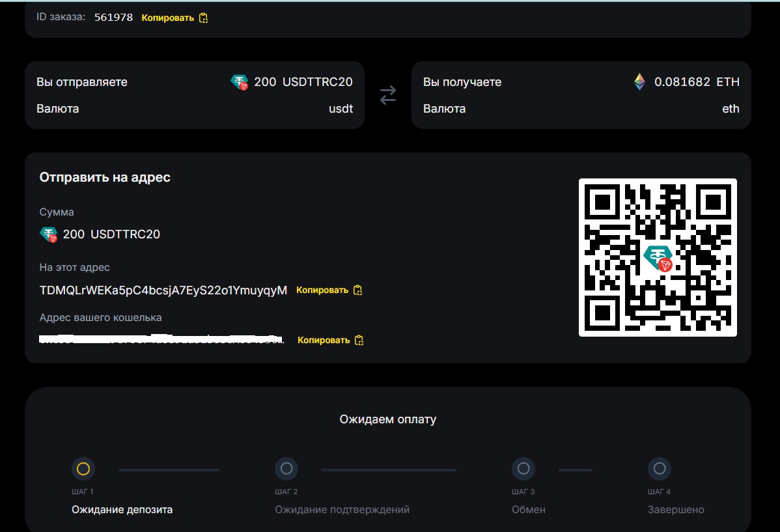Viewport: 780px width, 532px height.
Task: Click the 200 USDTTRC20 amount in send card
Action: (303, 81)
